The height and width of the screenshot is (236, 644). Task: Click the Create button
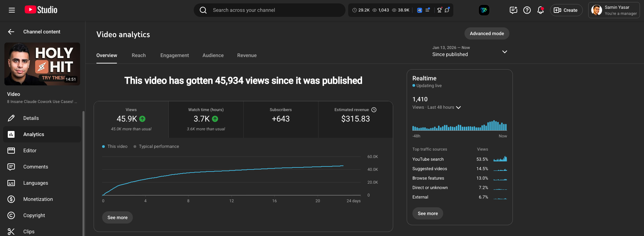click(x=566, y=10)
